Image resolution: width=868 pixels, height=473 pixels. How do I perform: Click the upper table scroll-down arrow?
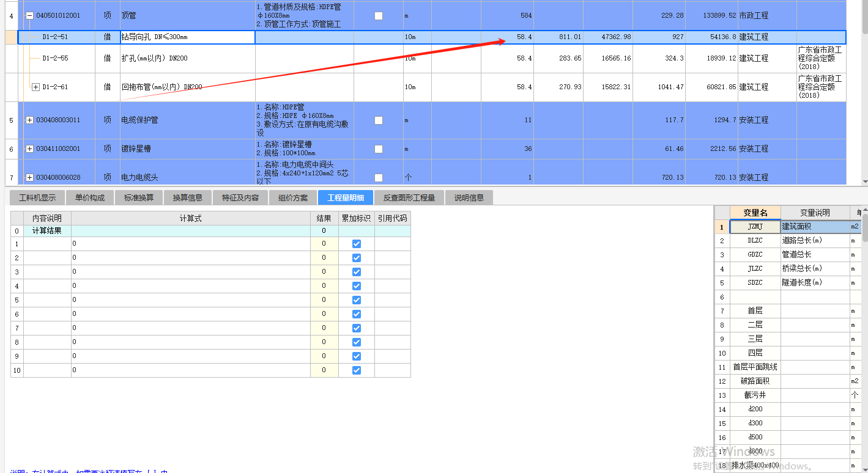[x=864, y=182]
